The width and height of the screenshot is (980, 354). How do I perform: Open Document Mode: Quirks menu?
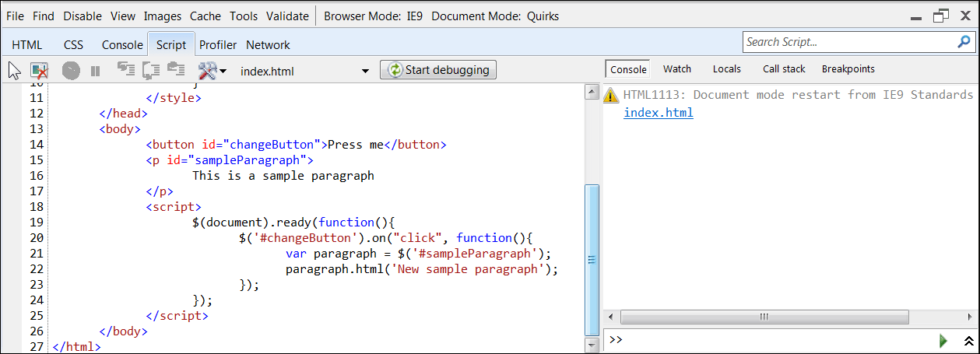pyautogui.click(x=494, y=16)
